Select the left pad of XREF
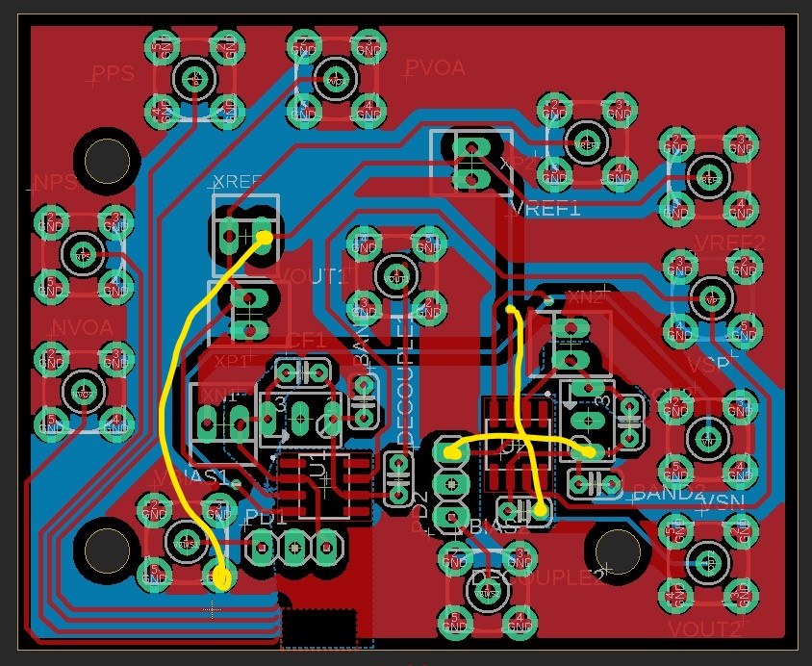812x666 pixels. pyautogui.click(x=228, y=236)
